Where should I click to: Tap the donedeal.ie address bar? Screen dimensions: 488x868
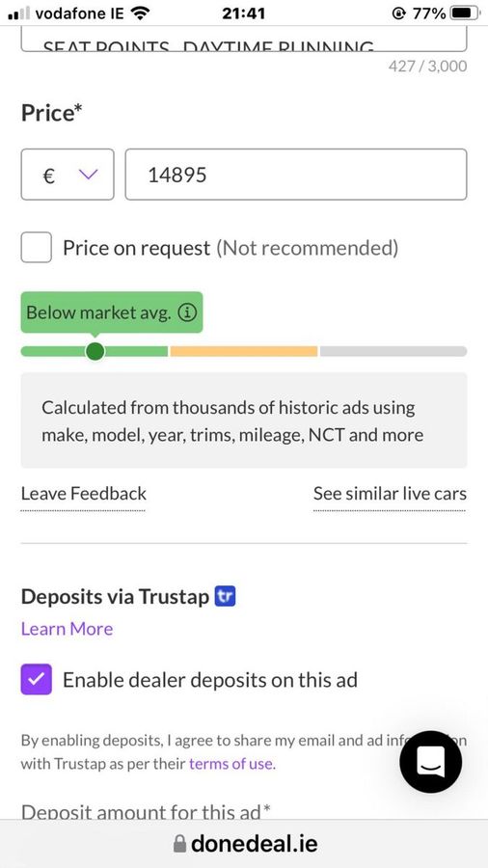(x=244, y=844)
